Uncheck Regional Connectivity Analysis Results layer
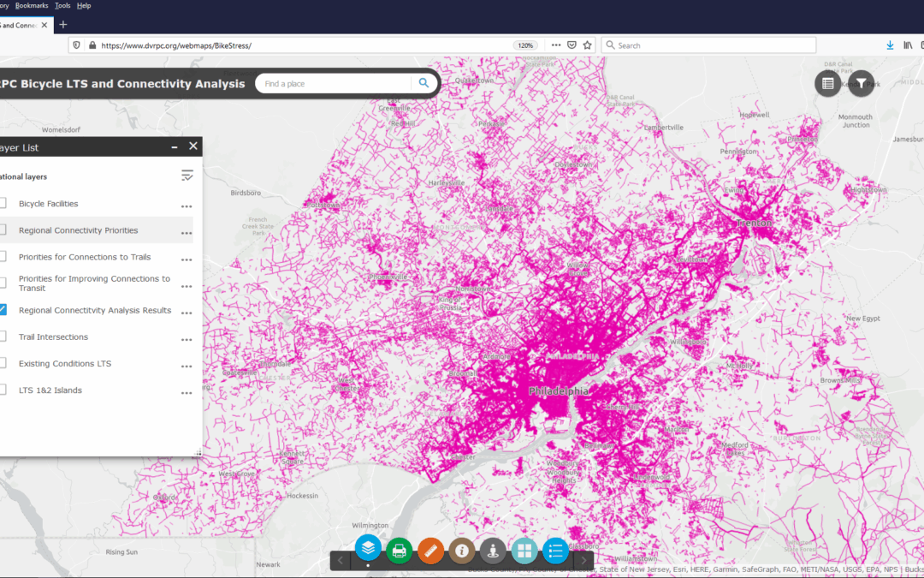The height and width of the screenshot is (578, 924). click(x=3, y=310)
